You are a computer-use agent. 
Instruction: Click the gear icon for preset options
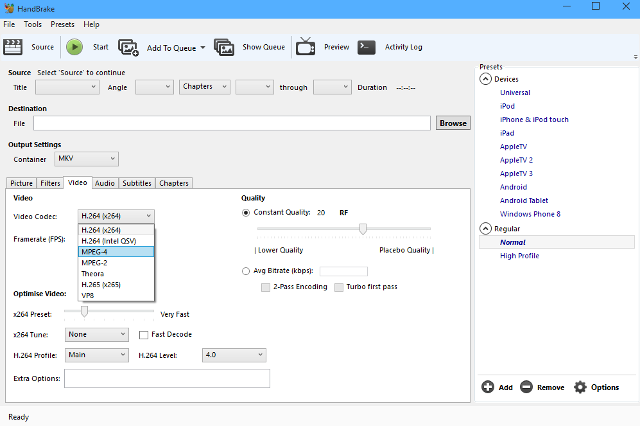(x=580, y=387)
